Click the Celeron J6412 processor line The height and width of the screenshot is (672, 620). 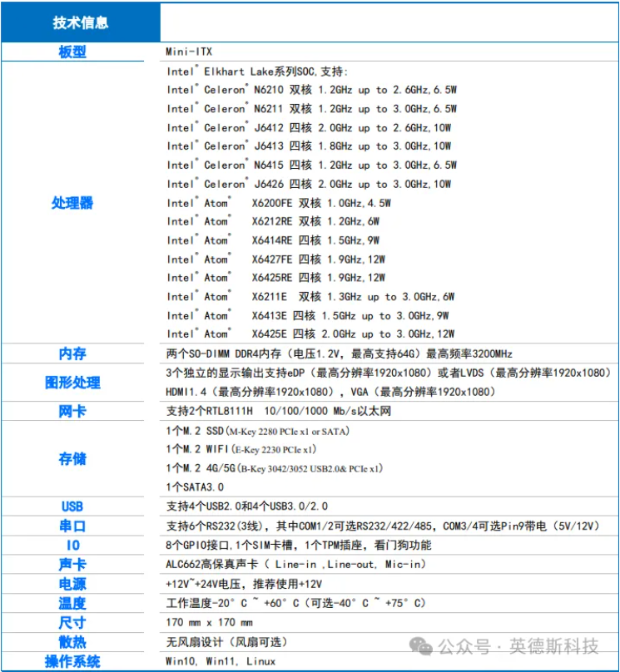309,128
